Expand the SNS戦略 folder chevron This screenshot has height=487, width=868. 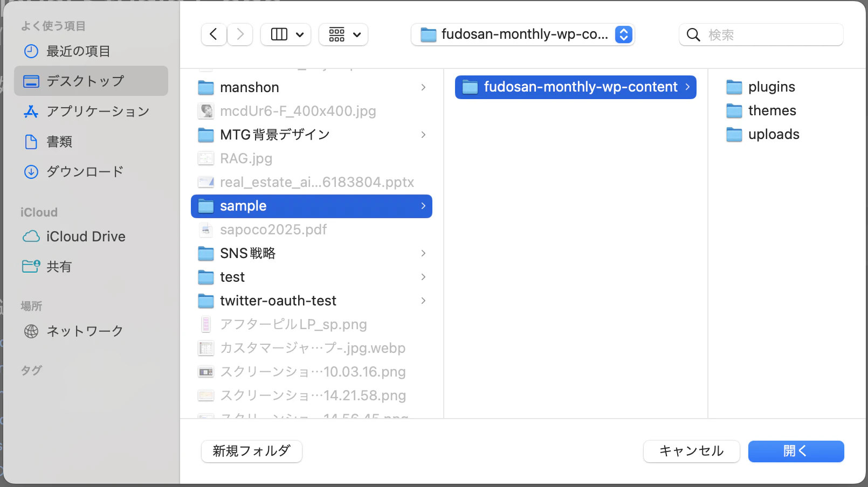(x=423, y=253)
